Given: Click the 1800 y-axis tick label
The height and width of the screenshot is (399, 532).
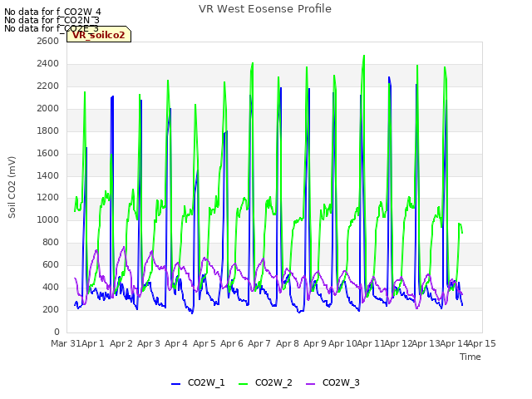Looking at the screenshot, I should point(48,131).
